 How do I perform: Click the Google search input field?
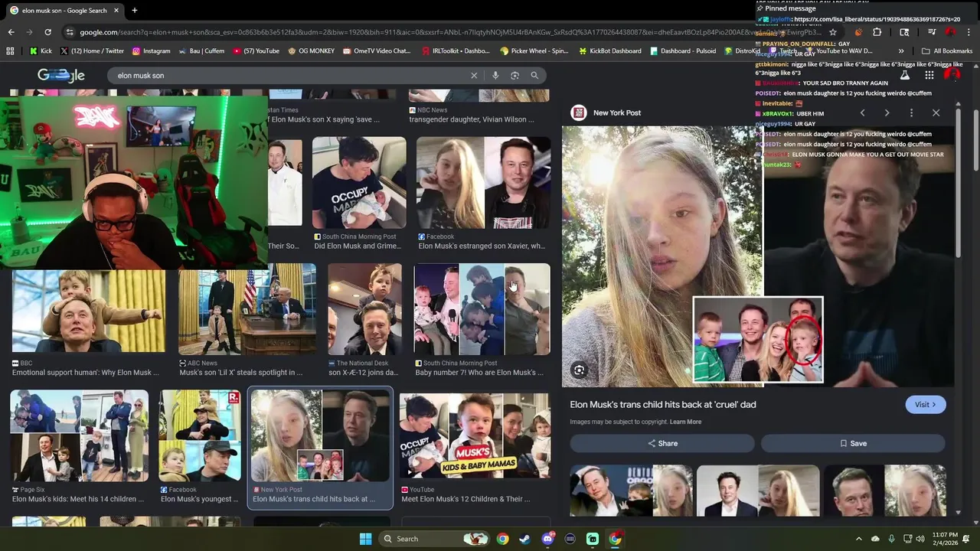(287, 76)
